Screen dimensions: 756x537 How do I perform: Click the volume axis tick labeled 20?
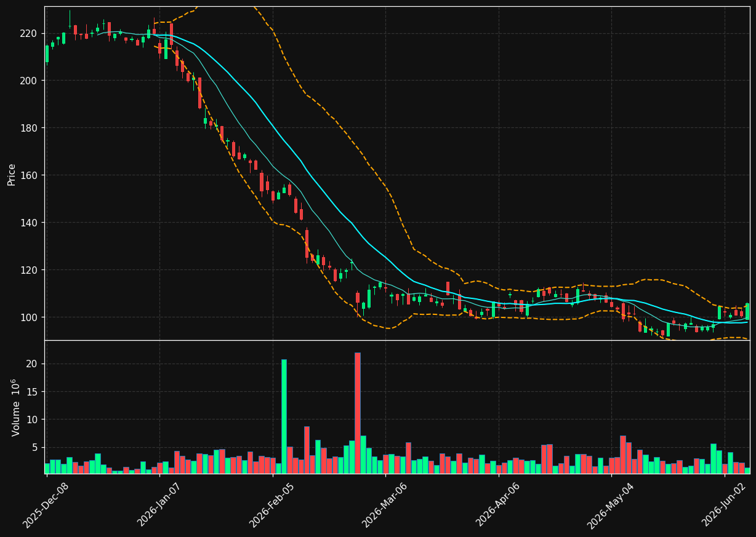tap(31, 364)
